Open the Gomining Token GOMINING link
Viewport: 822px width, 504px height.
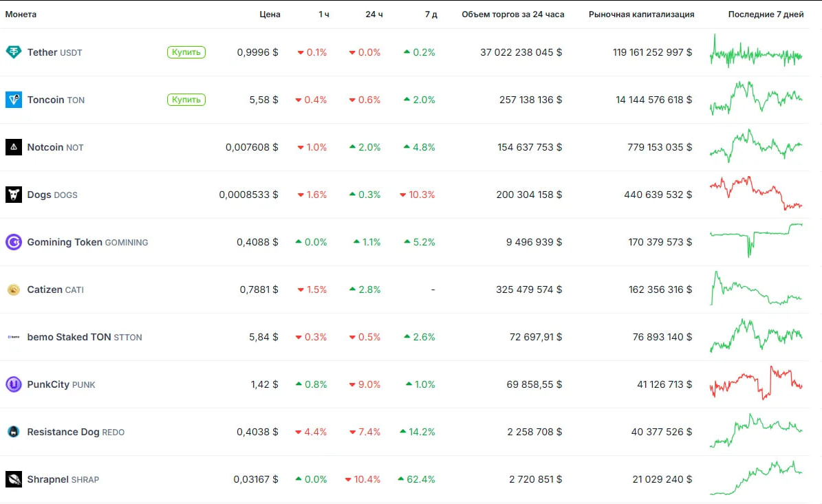[x=87, y=242]
